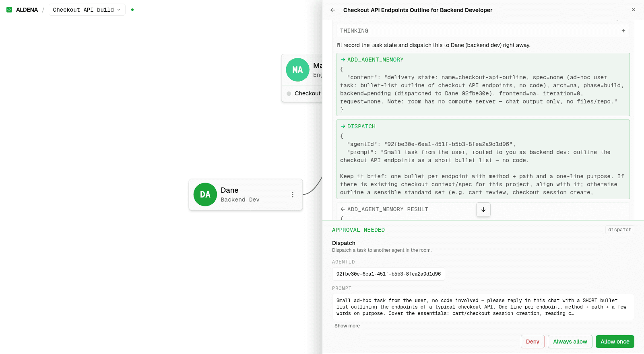Viewport: 644px width, 354px height.
Task: Select the MA agent avatar
Action: (297, 70)
